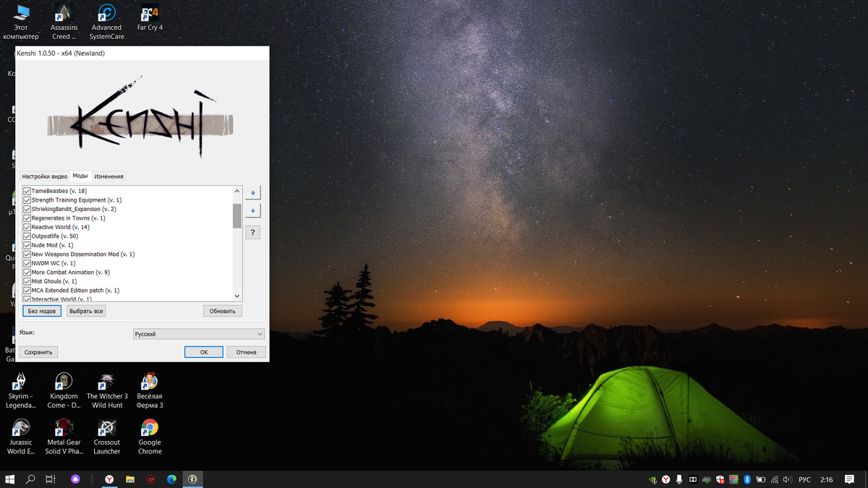Click the Отмена button

[x=247, y=352]
